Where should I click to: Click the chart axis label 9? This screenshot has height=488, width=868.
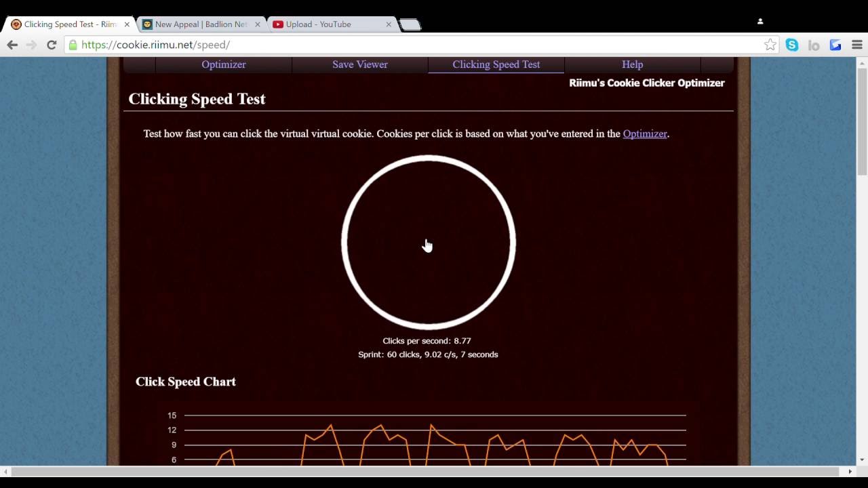tap(174, 445)
